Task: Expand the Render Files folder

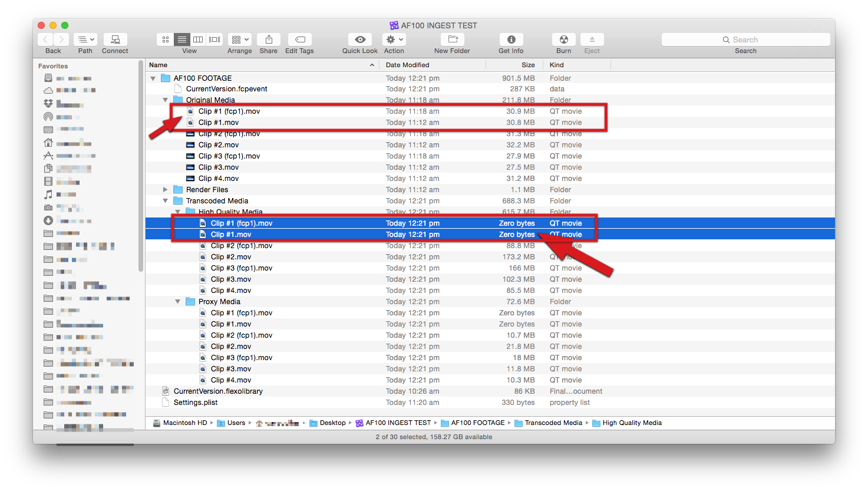Action: (x=165, y=189)
